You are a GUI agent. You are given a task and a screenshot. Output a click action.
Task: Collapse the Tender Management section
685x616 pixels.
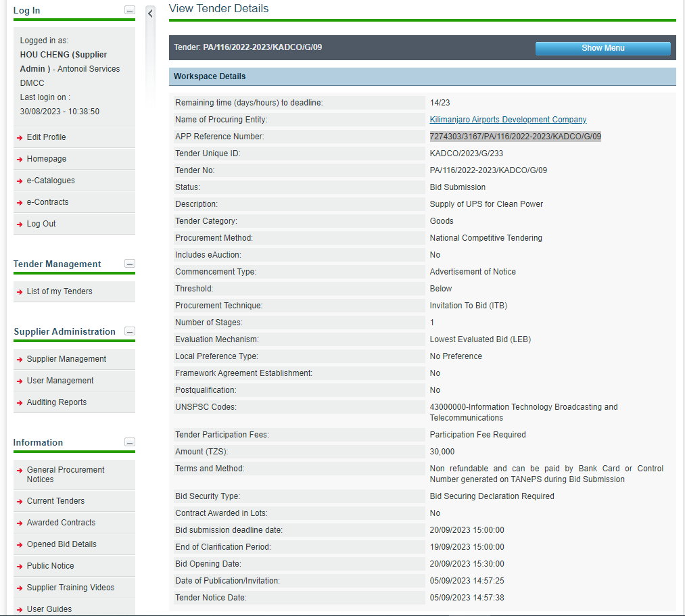point(130,264)
